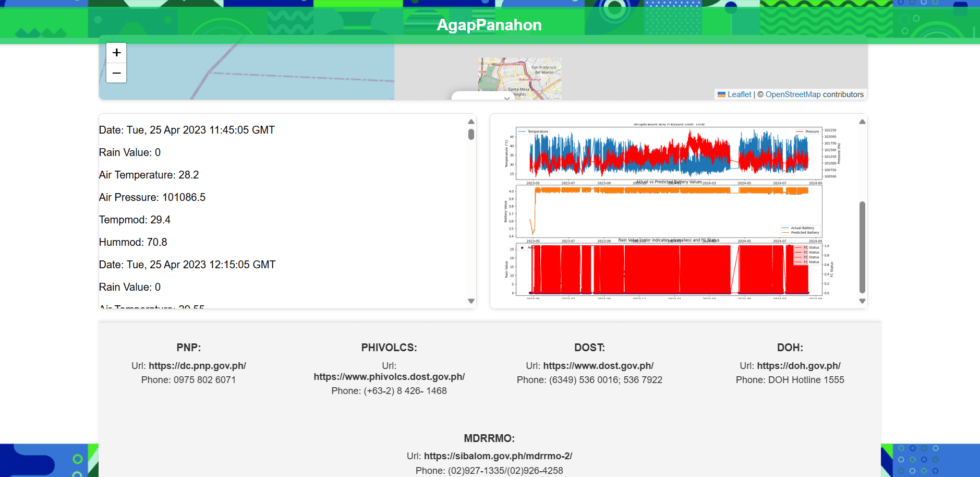Click the AgapPanahon header title

point(489,25)
